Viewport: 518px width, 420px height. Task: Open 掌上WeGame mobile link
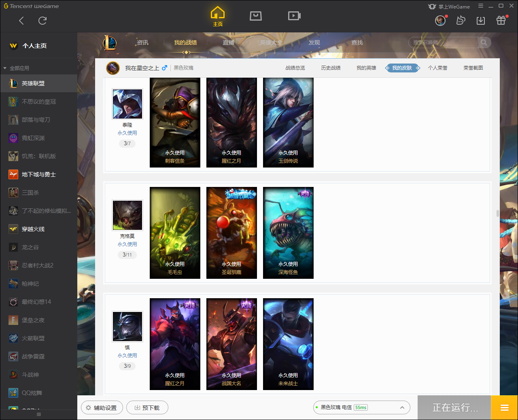449,6
